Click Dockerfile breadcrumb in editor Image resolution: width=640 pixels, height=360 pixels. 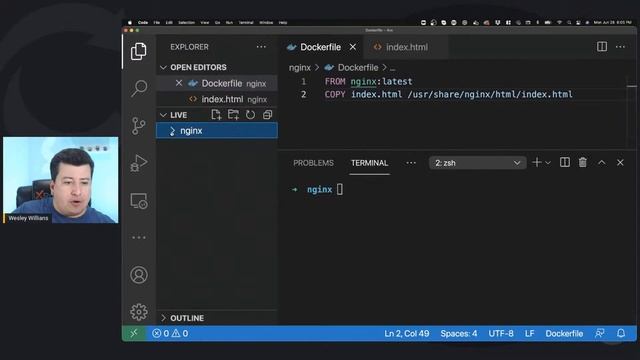point(358,67)
